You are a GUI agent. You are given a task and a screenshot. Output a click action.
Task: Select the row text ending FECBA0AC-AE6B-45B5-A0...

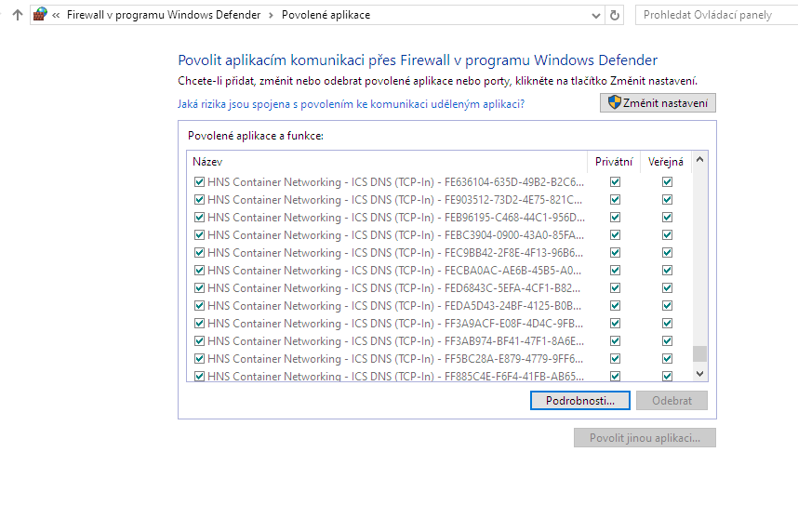394,271
